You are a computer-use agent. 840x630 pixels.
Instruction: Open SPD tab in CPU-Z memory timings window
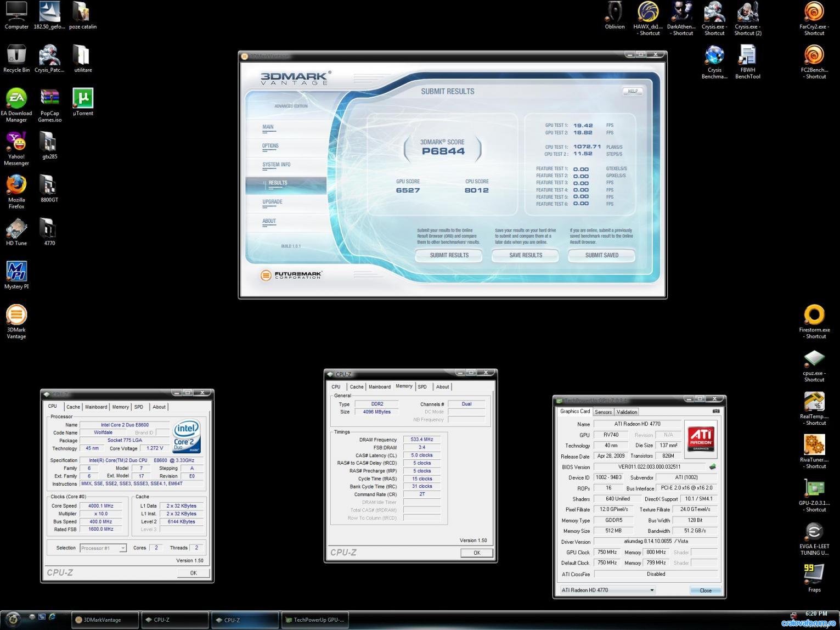tap(422, 387)
